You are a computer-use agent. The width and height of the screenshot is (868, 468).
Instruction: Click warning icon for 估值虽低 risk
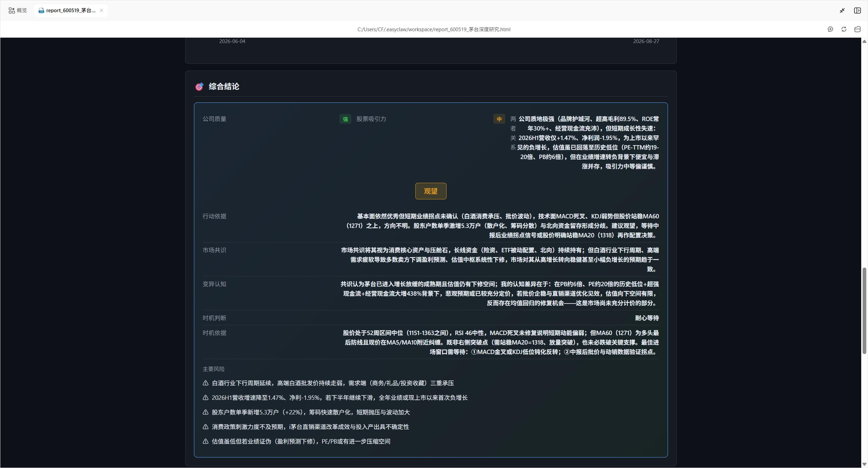click(x=205, y=442)
